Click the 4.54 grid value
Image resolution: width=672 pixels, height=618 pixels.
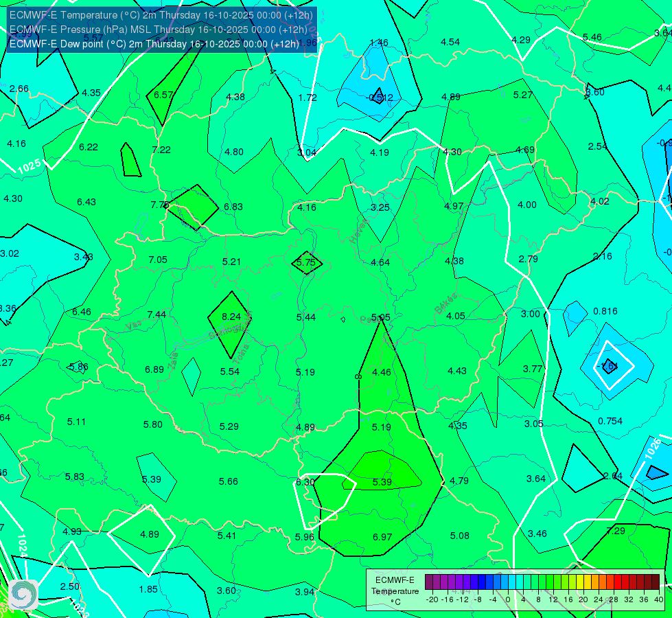(450, 42)
